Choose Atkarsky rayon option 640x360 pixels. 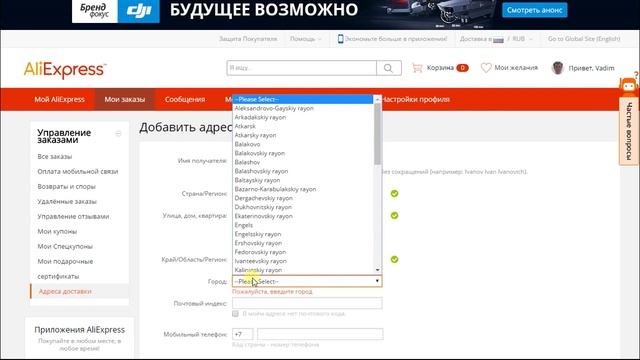(x=303, y=135)
